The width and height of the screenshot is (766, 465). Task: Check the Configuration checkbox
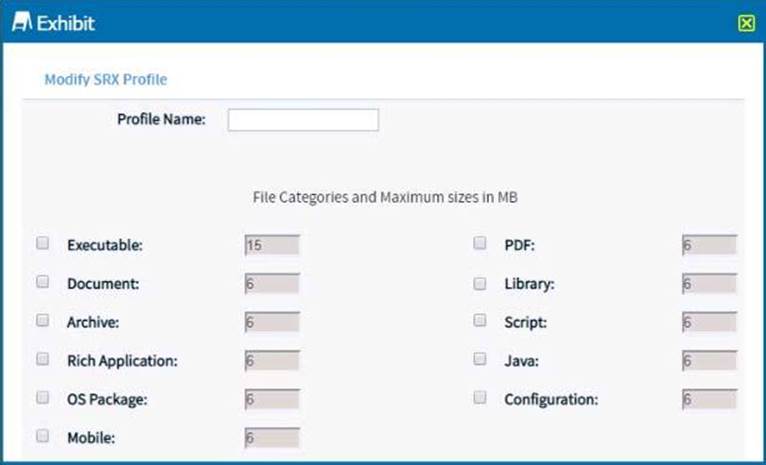pyautogui.click(x=480, y=398)
